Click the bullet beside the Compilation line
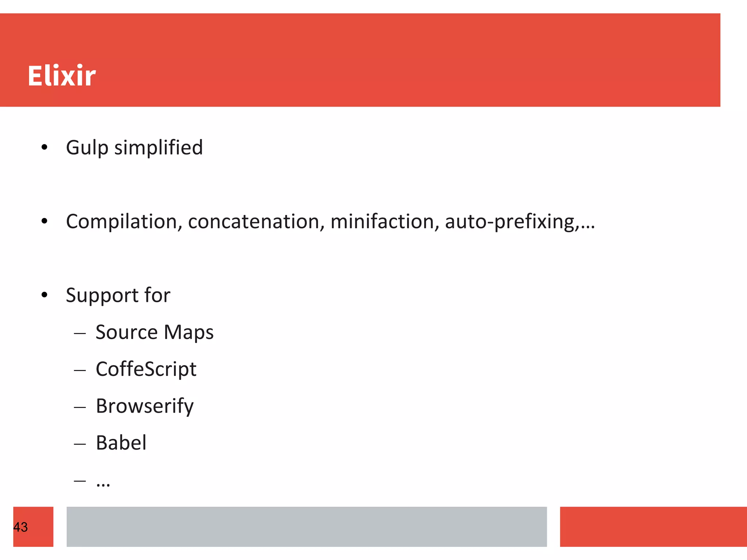 point(44,221)
